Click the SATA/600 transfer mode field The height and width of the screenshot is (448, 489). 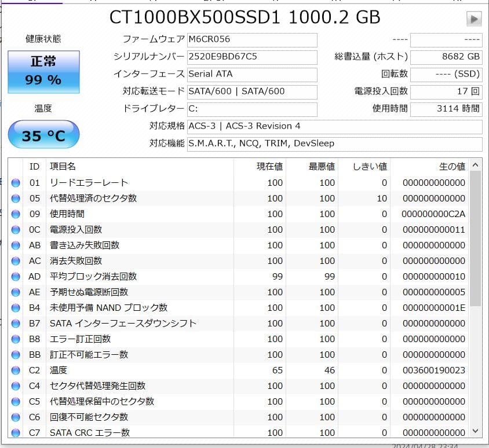252,92
